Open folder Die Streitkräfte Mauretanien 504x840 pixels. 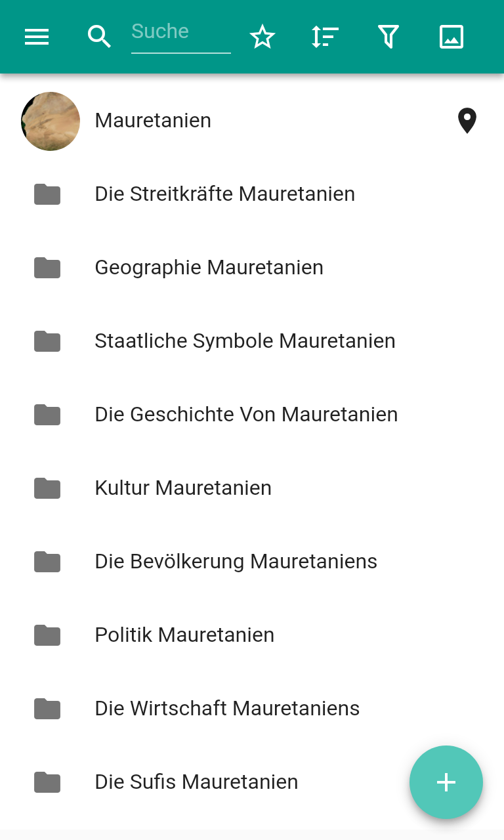pos(224,194)
